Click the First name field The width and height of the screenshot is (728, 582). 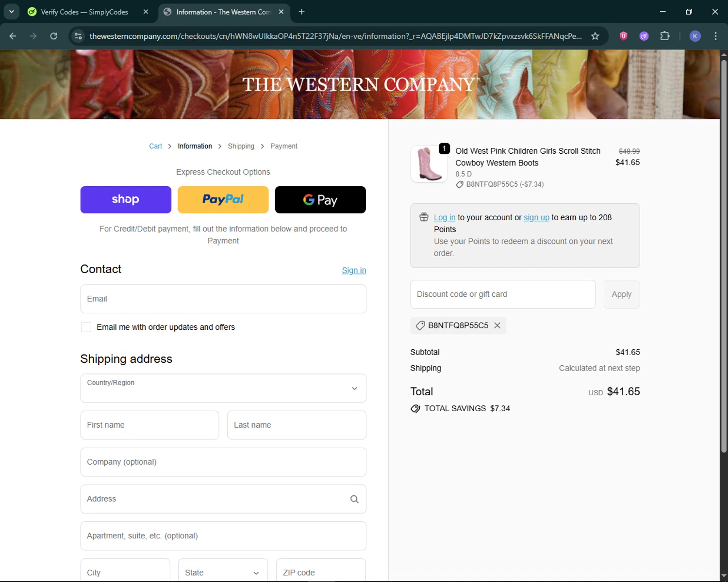[149, 425]
